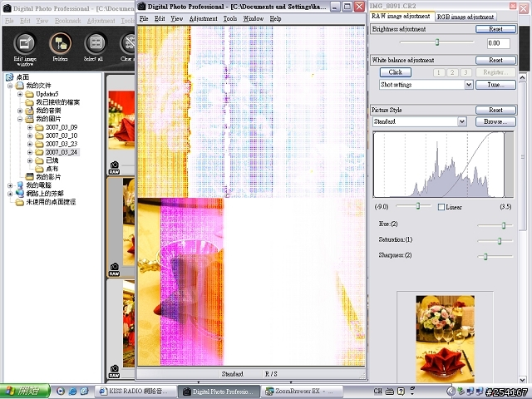Select white balance preset button 1
This screenshot has height=399, width=532.
pyautogui.click(x=439, y=72)
